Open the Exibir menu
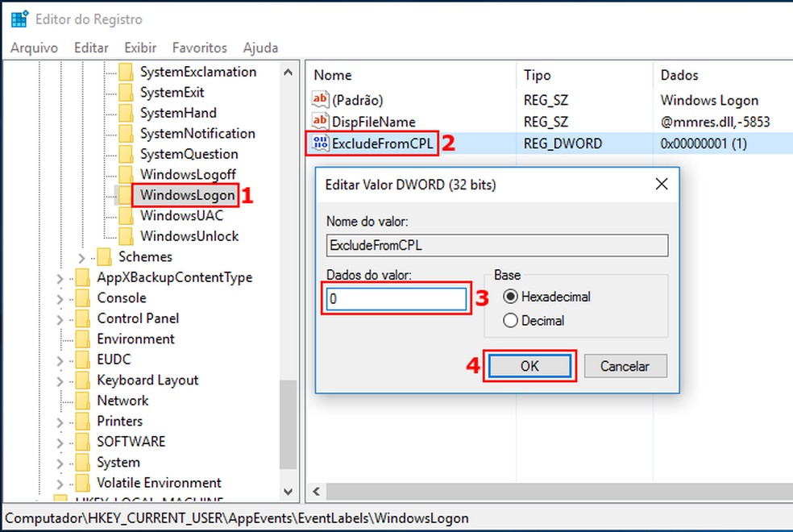The width and height of the screenshot is (793, 532). 139,48
